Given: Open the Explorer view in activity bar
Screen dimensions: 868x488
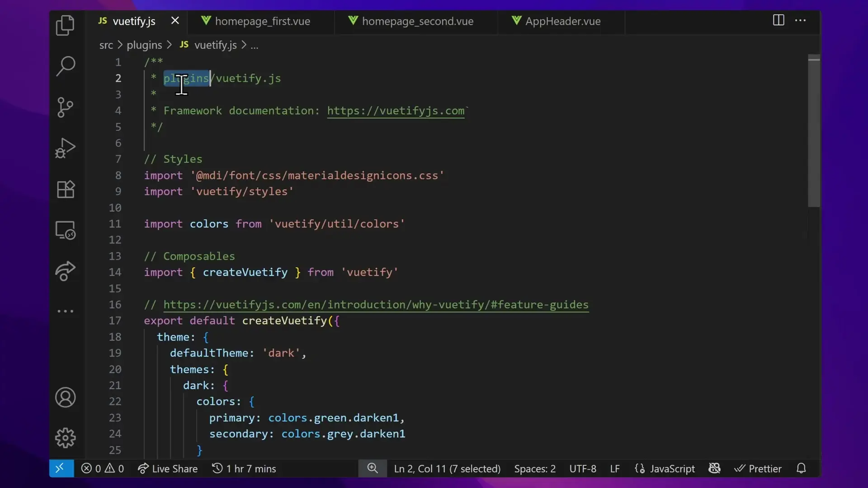Looking at the screenshot, I should click(x=66, y=25).
